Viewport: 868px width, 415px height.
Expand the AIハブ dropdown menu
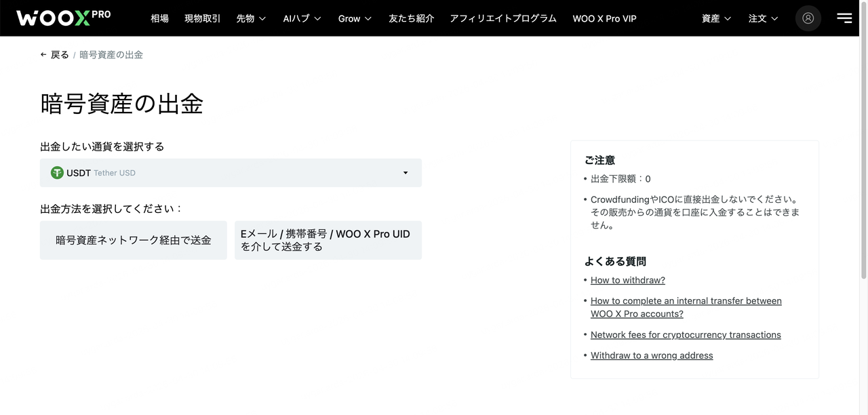coord(302,18)
